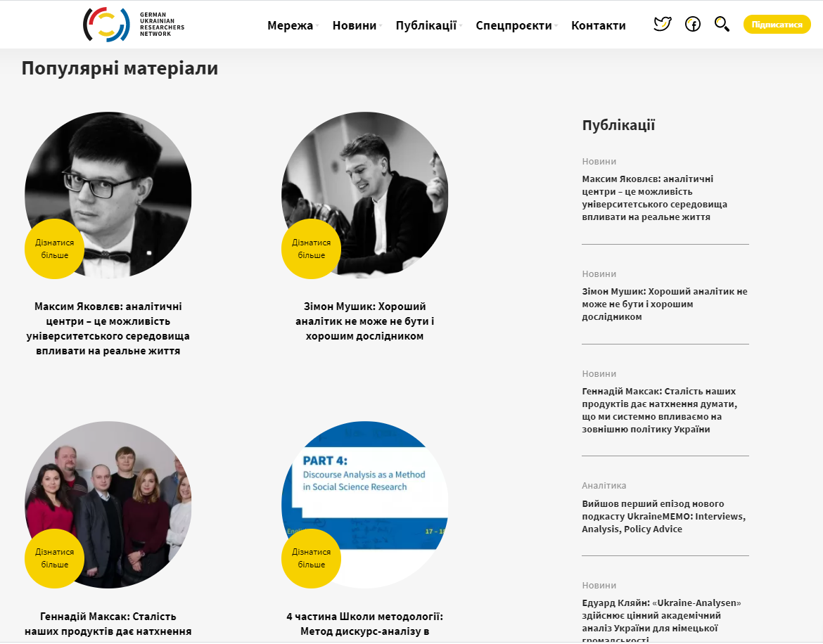Screen dimensions: 823x644
Task: Open Максим Яковлєв article title under photo
Action: click(x=108, y=328)
